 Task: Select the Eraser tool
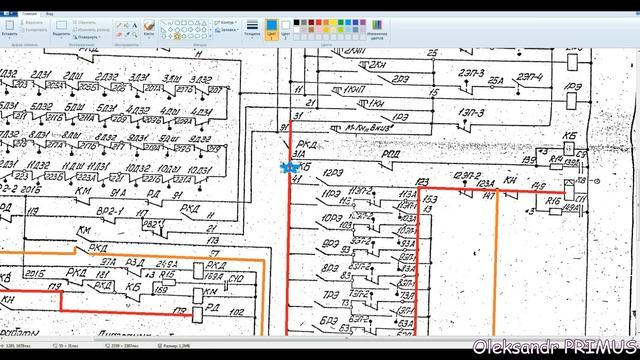119,35
